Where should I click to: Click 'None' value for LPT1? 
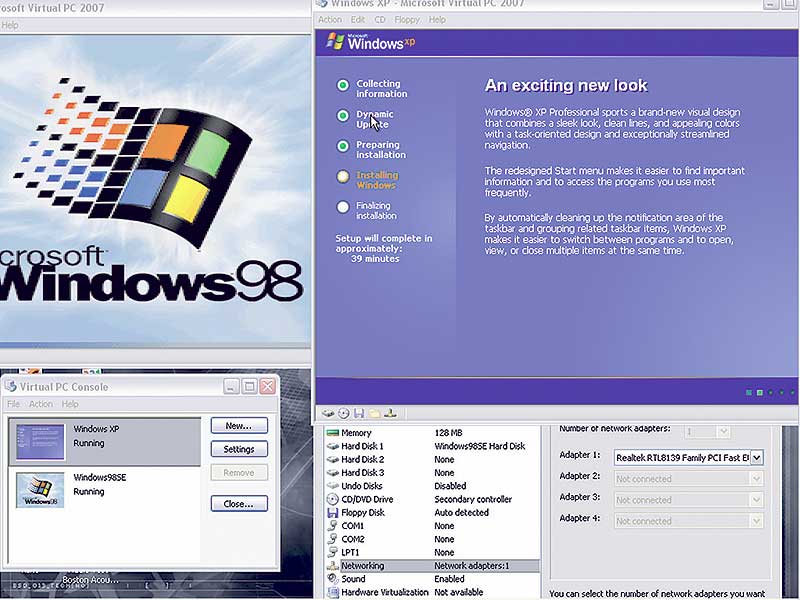(444, 552)
